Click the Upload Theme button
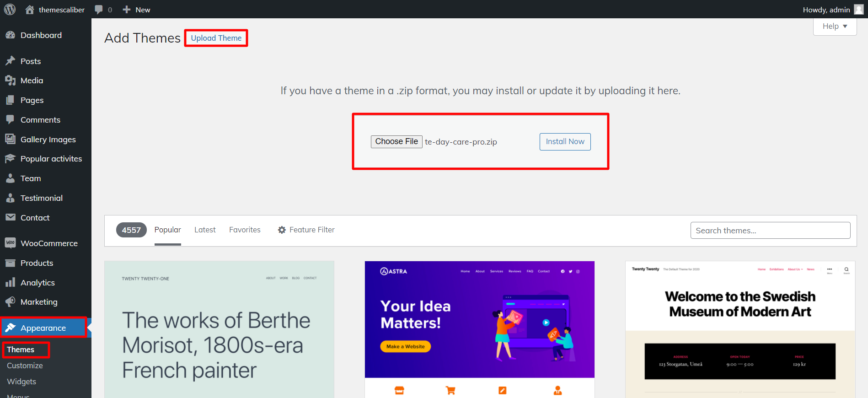The height and width of the screenshot is (398, 868). tap(216, 38)
